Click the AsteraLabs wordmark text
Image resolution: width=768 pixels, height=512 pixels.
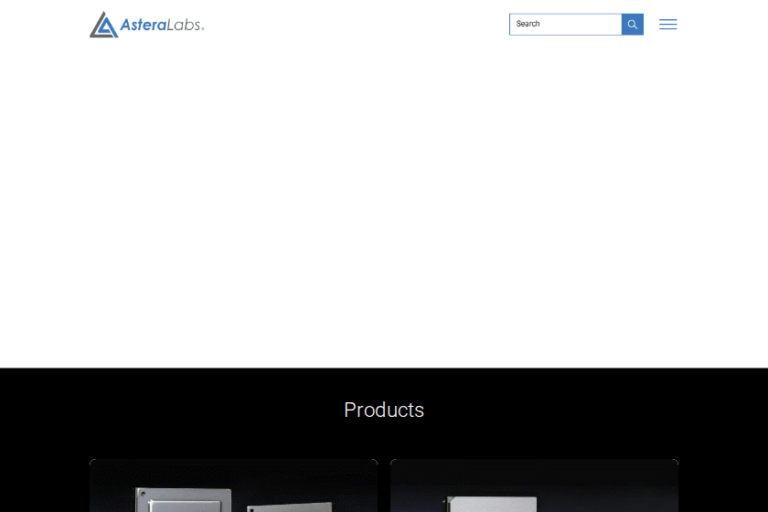pos(162,25)
